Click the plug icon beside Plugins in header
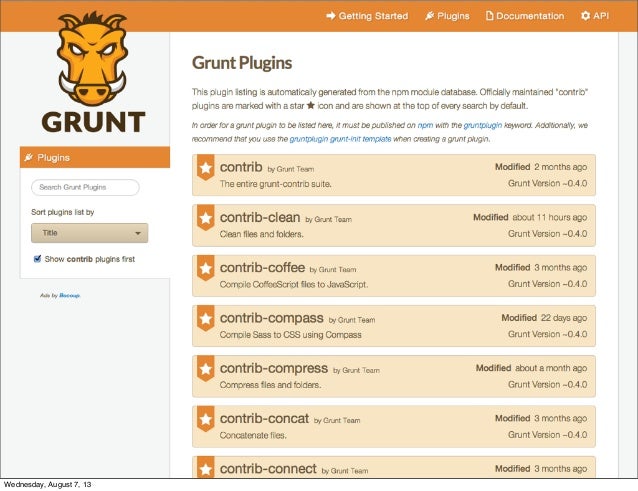 pyautogui.click(x=429, y=16)
